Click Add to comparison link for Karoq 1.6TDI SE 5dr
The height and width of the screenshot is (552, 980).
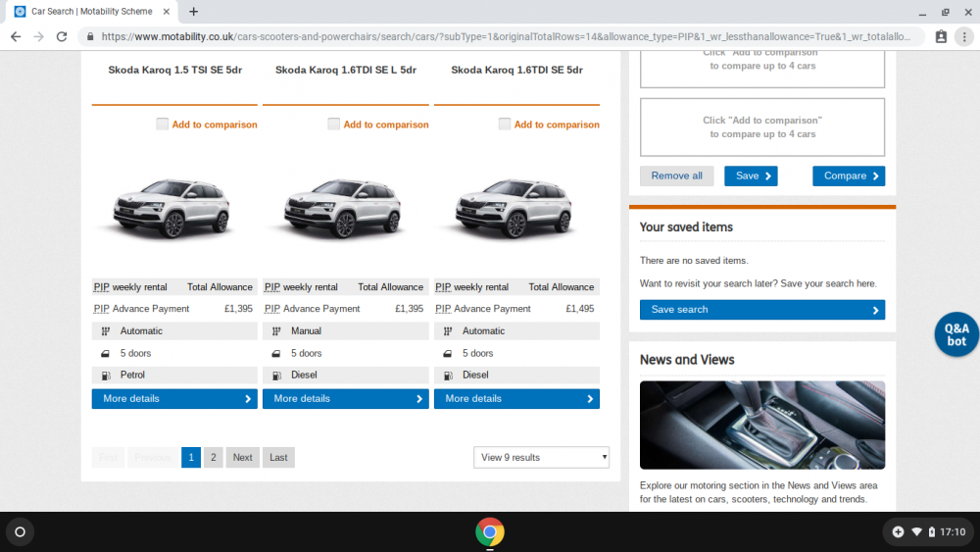(557, 125)
